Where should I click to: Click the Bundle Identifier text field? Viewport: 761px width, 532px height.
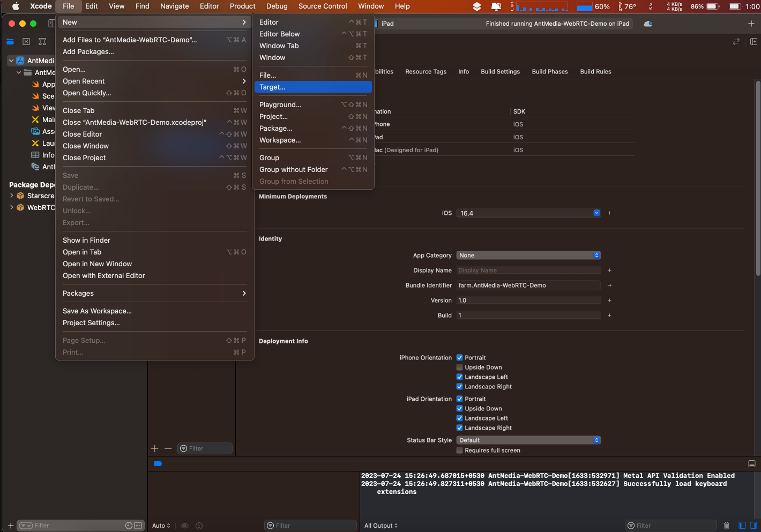click(528, 286)
